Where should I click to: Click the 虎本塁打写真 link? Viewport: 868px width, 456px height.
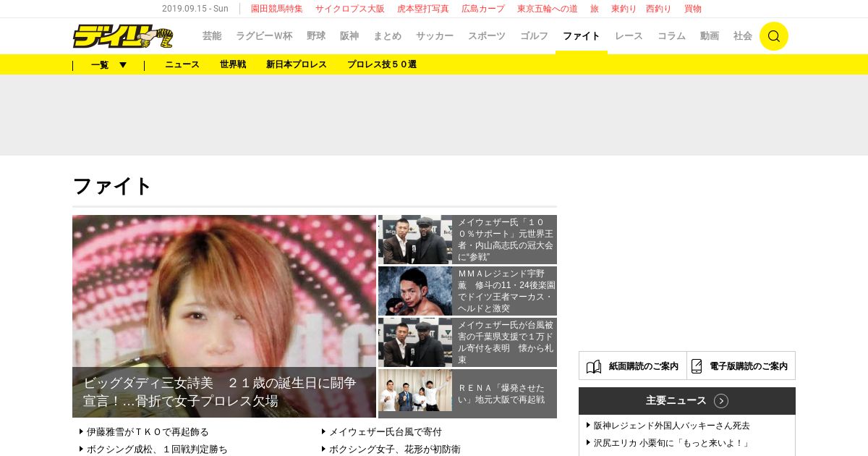(x=423, y=9)
